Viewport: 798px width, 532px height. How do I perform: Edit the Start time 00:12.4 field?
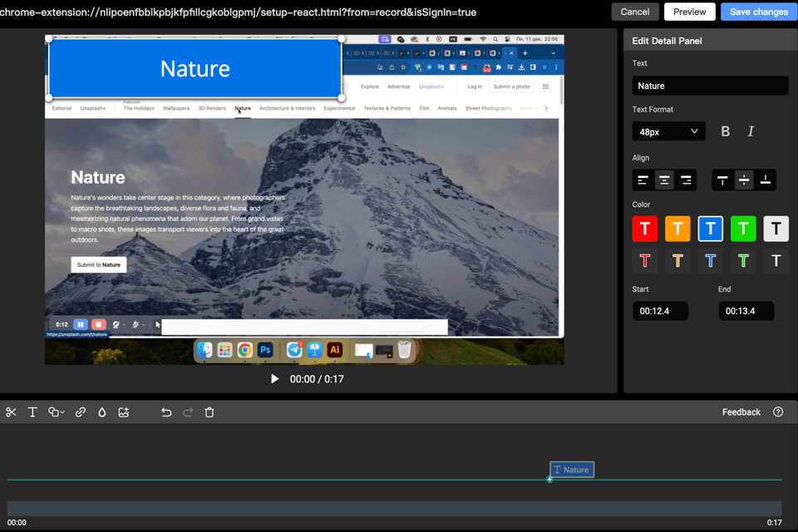pyautogui.click(x=661, y=311)
